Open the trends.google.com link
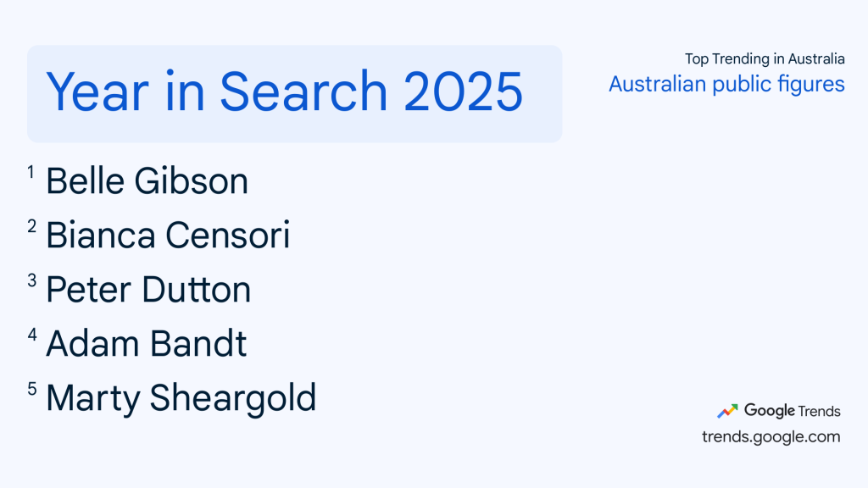This screenshot has width=868, height=488. pos(771,437)
